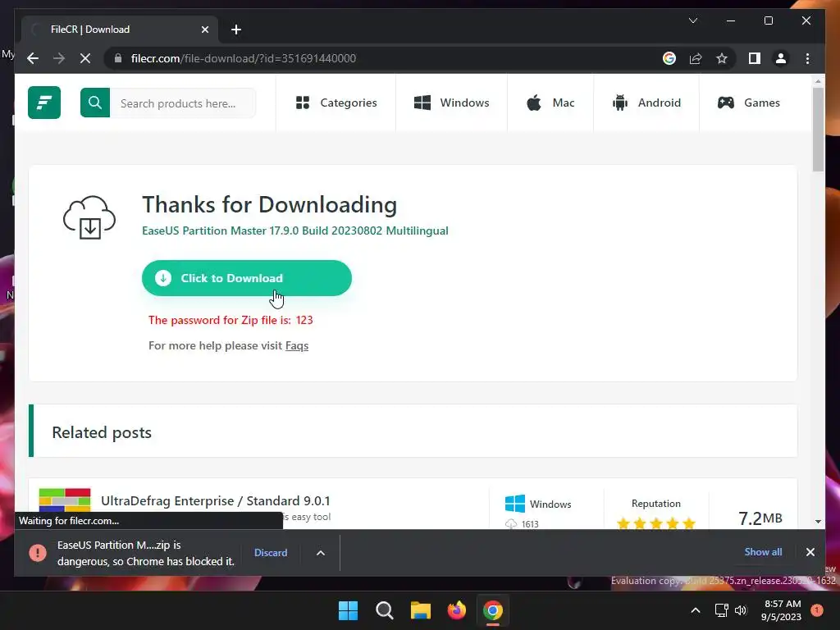Click Show all downloads
Image resolution: width=840 pixels, height=630 pixels.
pyautogui.click(x=763, y=552)
